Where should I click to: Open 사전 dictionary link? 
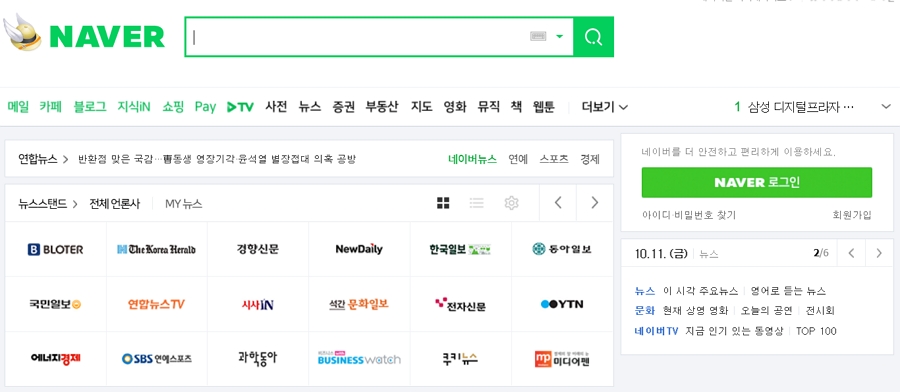276,107
